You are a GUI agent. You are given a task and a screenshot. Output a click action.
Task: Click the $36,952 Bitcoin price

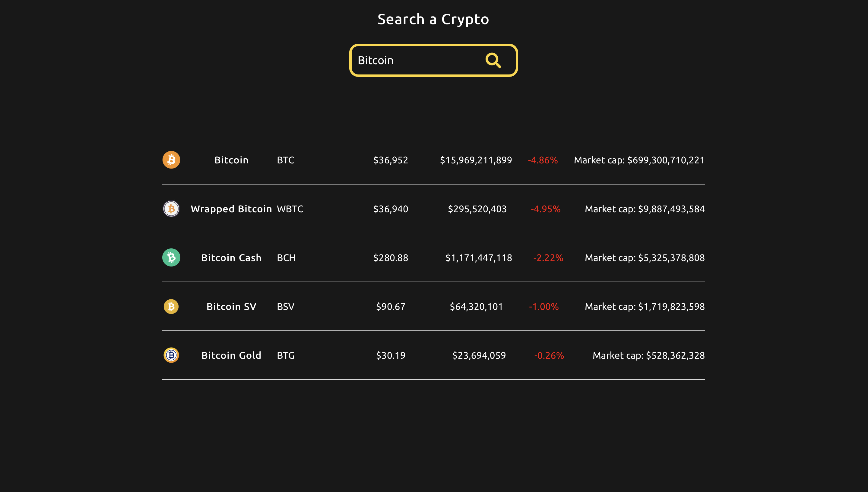pos(391,160)
